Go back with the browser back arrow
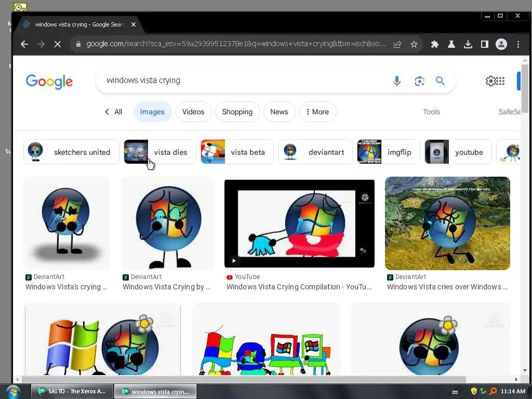This screenshot has width=532, height=399. click(24, 44)
